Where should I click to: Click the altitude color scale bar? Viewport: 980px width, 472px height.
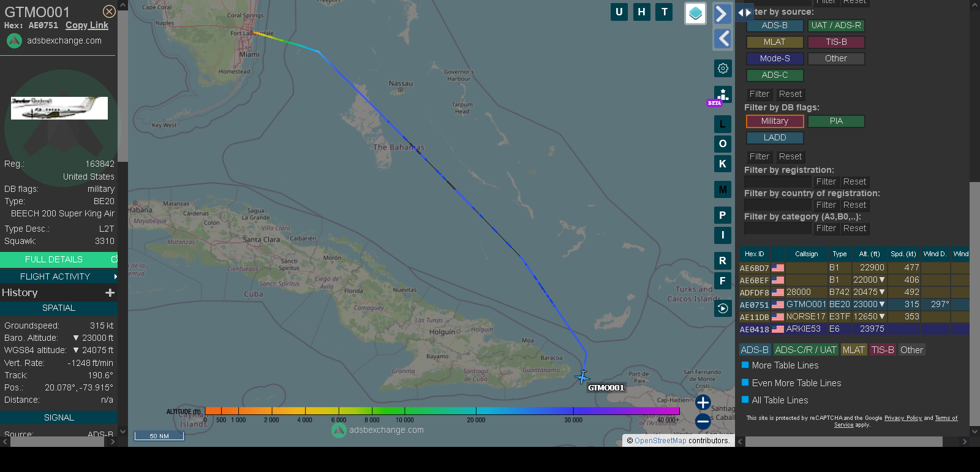442,411
